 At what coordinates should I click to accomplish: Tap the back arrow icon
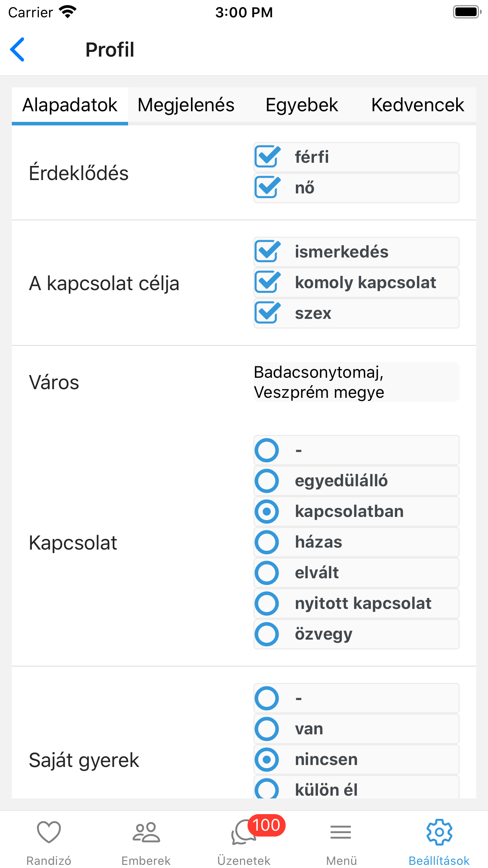17,50
